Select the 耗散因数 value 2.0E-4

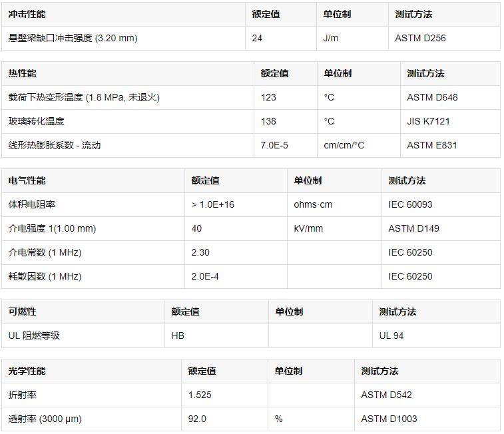[205, 276]
